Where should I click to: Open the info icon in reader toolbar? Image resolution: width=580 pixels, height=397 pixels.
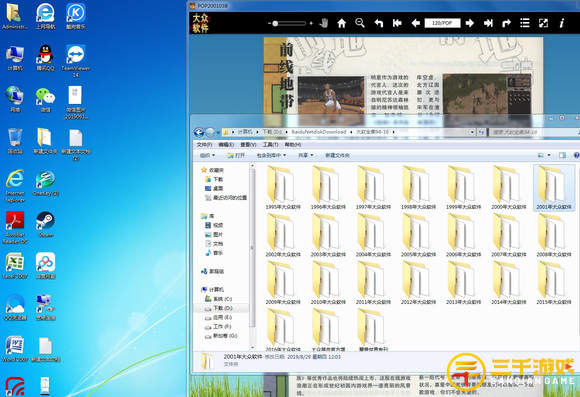tap(562, 23)
